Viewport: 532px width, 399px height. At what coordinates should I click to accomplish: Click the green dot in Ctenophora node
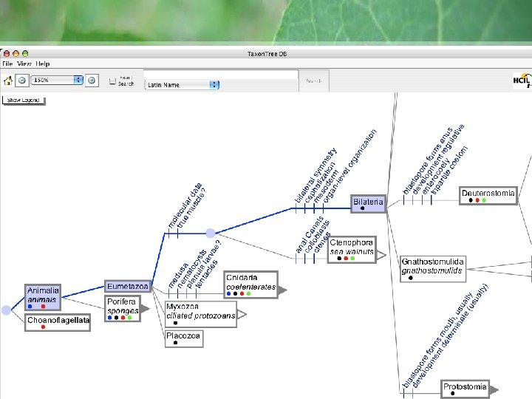(x=353, y=258)
